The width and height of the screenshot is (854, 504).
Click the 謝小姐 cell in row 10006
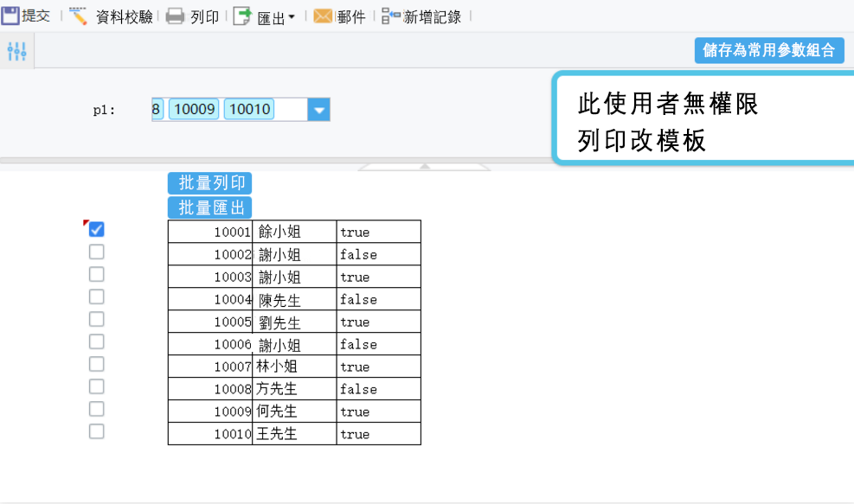pyautogui.click(x=295, y=344)
